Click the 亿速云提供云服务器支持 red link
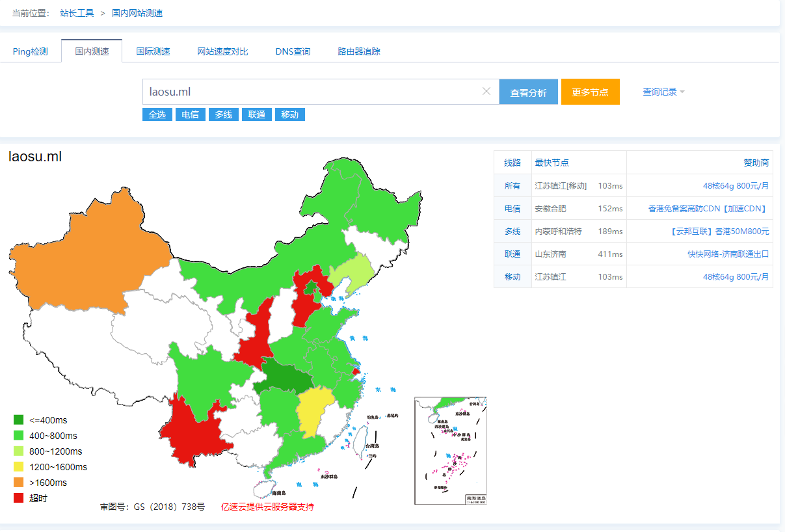This screenshot has height=532, width=785. pos(267,507)
